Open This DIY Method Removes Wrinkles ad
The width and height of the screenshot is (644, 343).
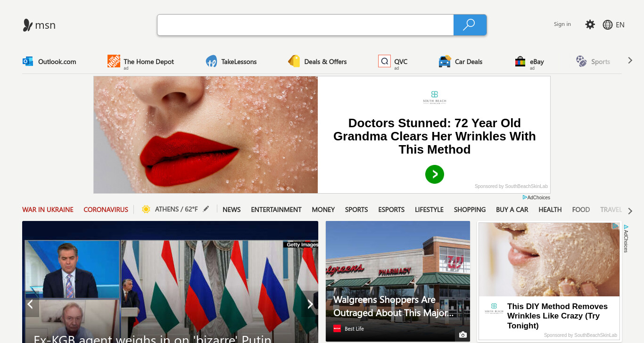click(x=557, y=316)
